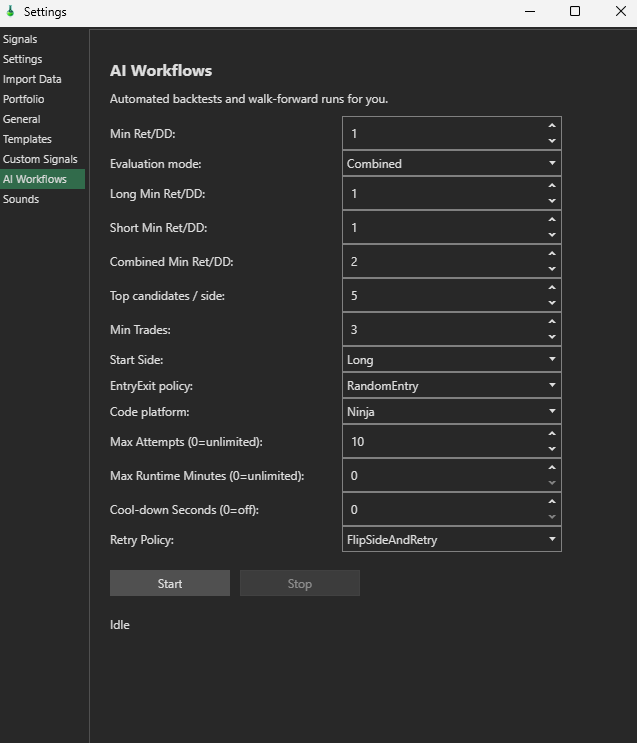The height and width of the screenshot is (743, 637).
Task: Close the Settings window
Action: point(620,11)
